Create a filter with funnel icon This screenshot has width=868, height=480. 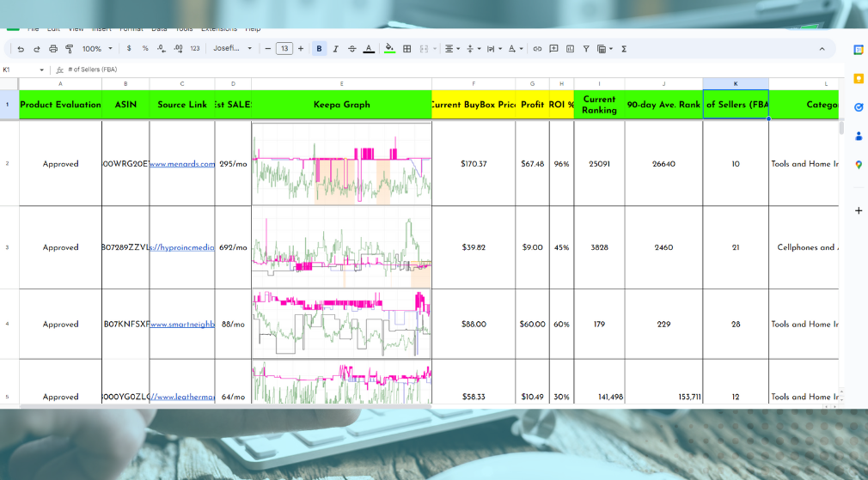coord(585,49)
